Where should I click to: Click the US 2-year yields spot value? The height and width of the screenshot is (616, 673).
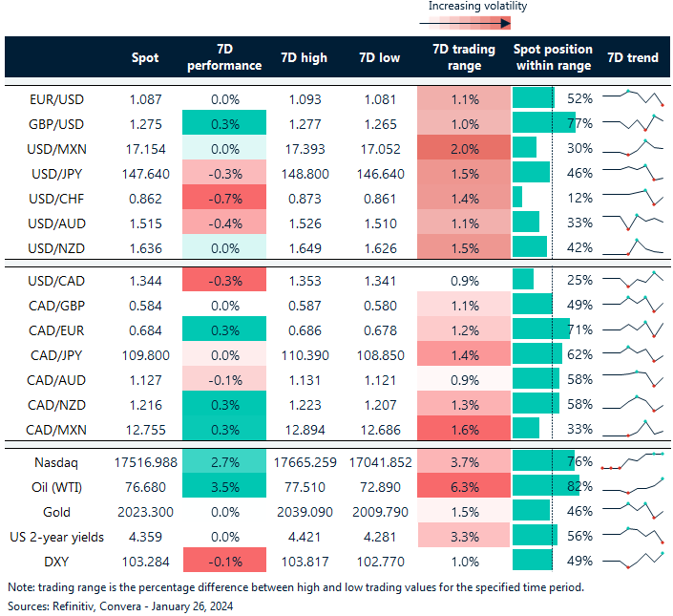[145, 536]
